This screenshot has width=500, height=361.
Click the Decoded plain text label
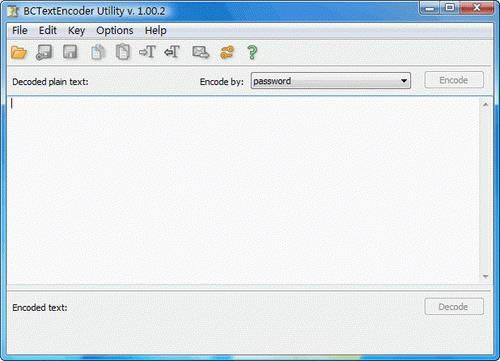(50, 82)
